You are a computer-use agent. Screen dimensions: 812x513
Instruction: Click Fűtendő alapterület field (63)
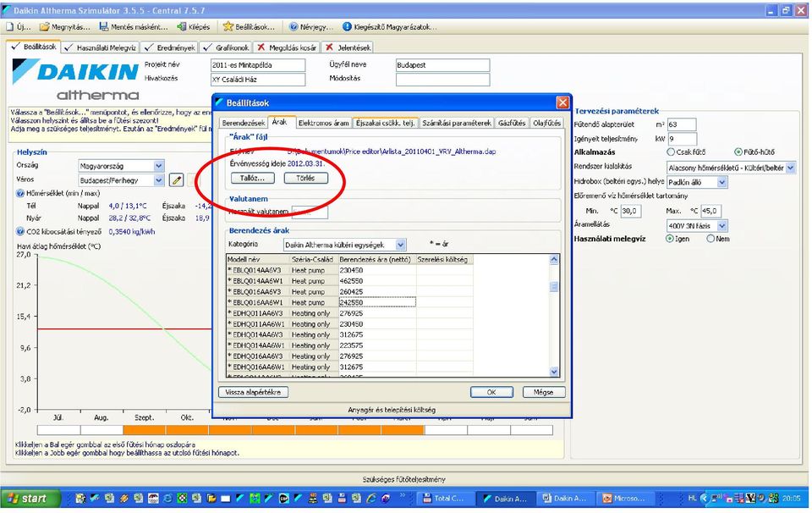[682, 124]
